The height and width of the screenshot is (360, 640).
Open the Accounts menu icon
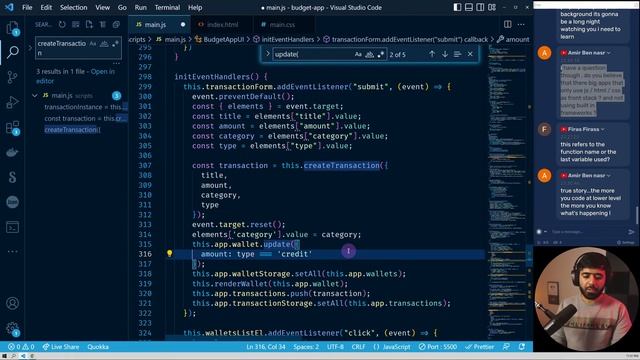coord(13,303)
